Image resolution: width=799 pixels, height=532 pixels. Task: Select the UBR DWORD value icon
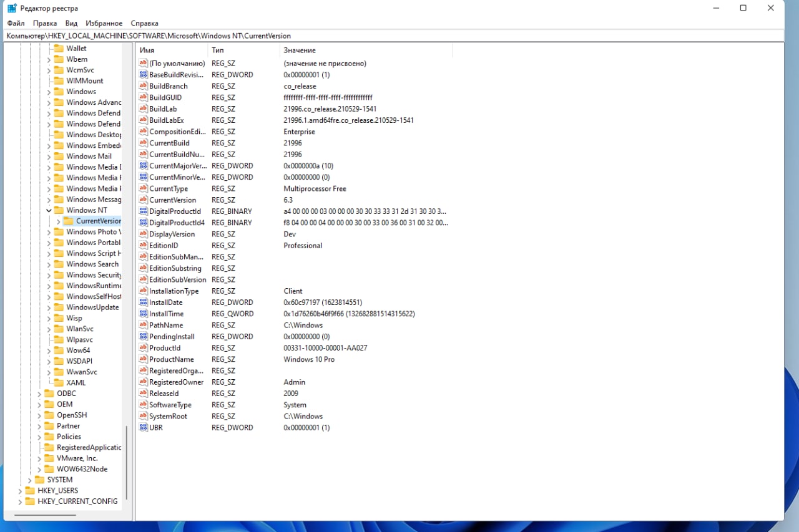(143, 427)
